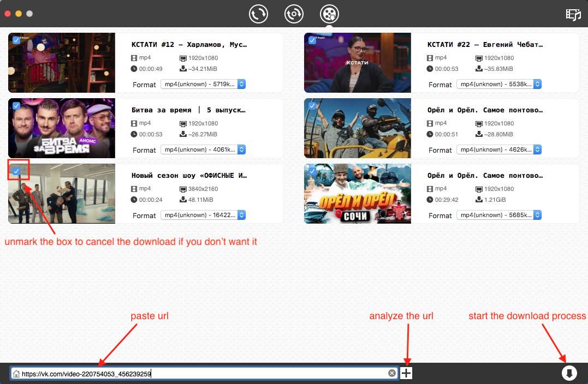Click the refresh arrows icon in the toolbar
Screen dimensions: 588x384
point(258,14)
